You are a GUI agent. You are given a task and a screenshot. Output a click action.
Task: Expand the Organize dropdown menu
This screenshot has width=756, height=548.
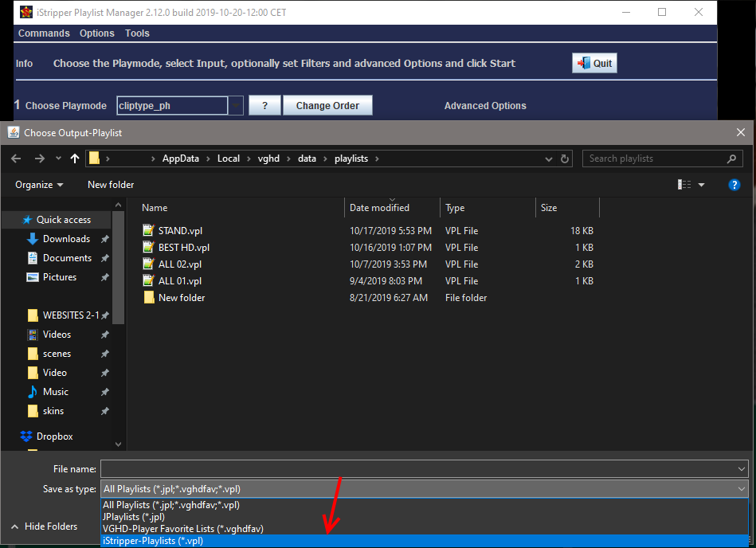point(39,185)
